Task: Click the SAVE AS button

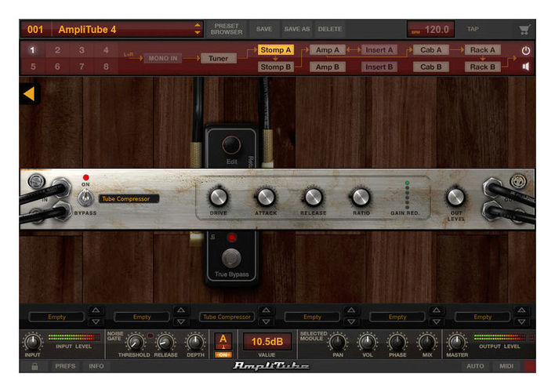Action: (x=297, y=29)
